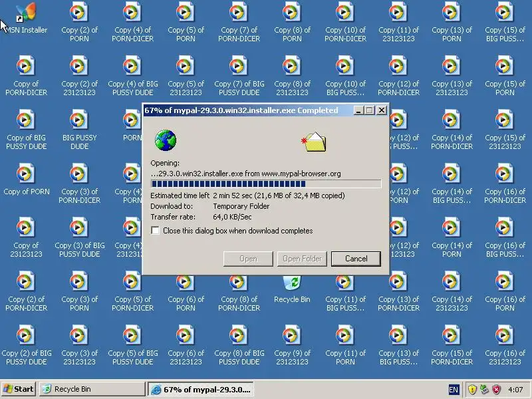Click the yellow shield tray icon

tap(472, 389)
